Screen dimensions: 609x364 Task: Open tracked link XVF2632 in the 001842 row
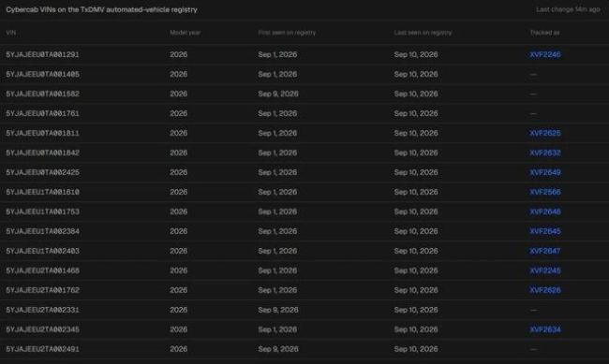[545, 153]
